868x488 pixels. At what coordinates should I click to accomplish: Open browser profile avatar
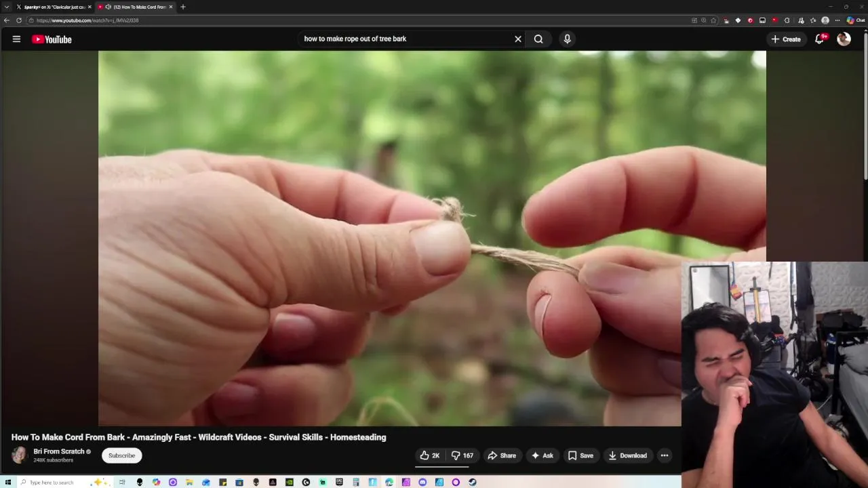point(825,20)
